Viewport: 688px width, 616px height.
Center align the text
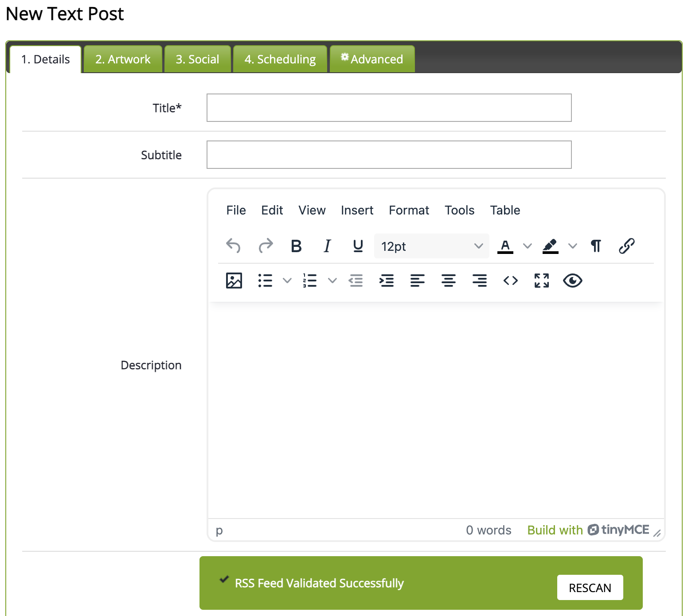point(448,281)
